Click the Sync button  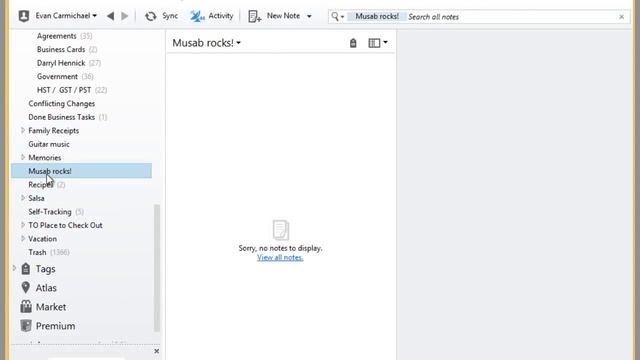point(161,16)
